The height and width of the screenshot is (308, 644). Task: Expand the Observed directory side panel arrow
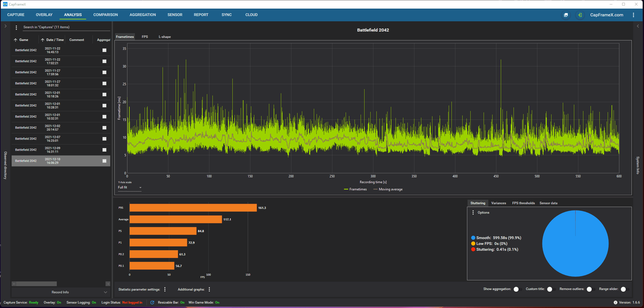5,26
